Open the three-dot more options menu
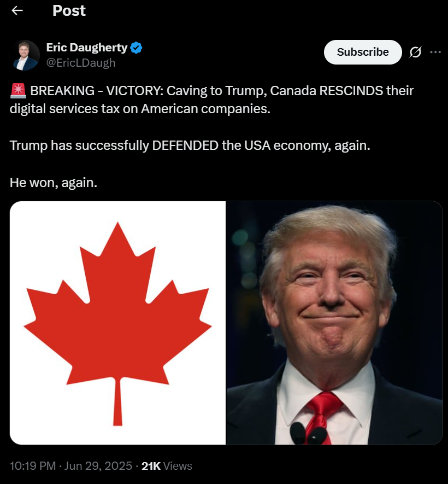 tap(435, 52)
